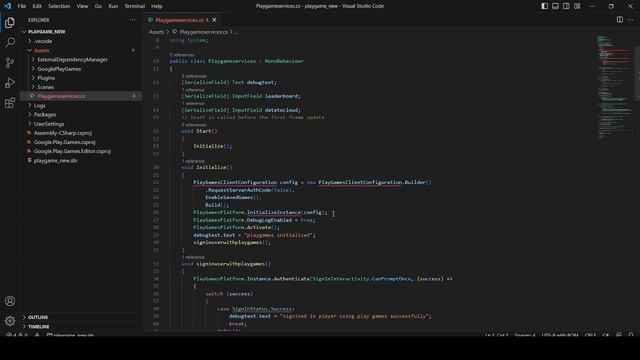640x360 pixels.
Task: Expand the Plugins folder
Action: click(x=33, y=78)
